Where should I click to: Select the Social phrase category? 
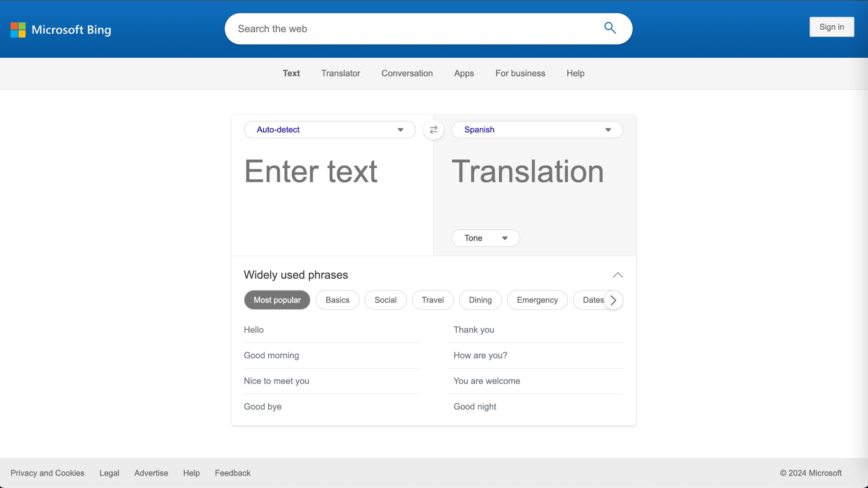[x=386, y=300]
